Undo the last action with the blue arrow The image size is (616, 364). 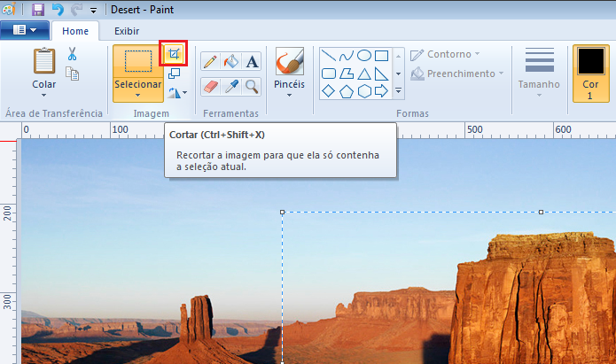pos(58,10)
